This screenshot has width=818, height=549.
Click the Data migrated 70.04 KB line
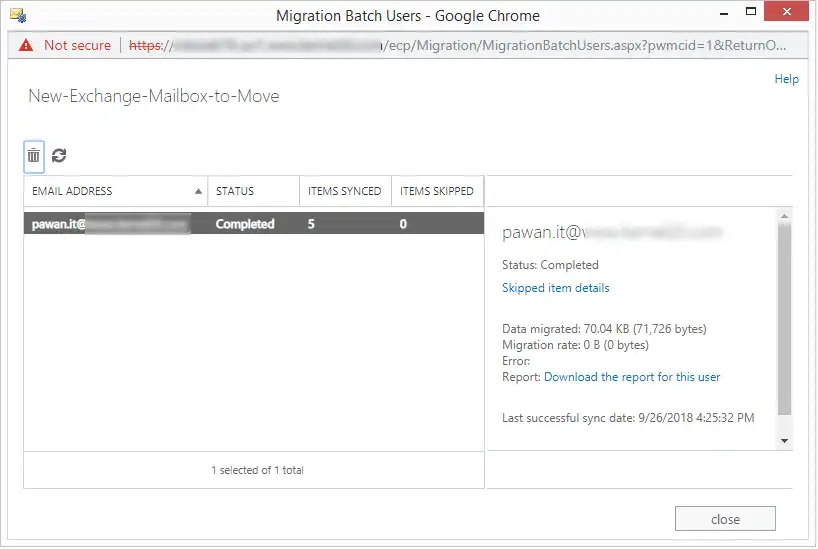coord(604,329)
